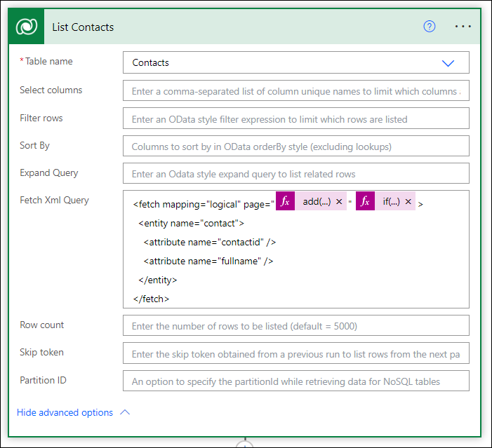The image size is (492, 448).
Task: Click the fx icon of add expression
Action: [x=285, y=201]
